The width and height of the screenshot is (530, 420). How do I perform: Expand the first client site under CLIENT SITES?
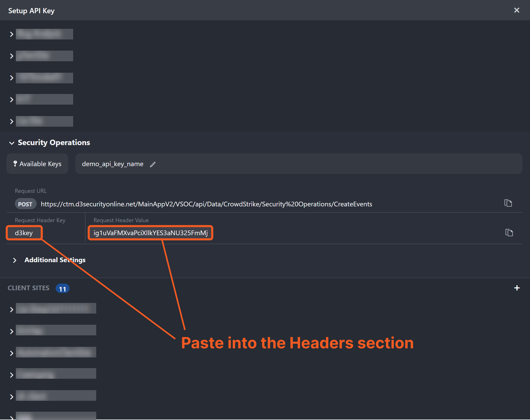coord(12,309)
